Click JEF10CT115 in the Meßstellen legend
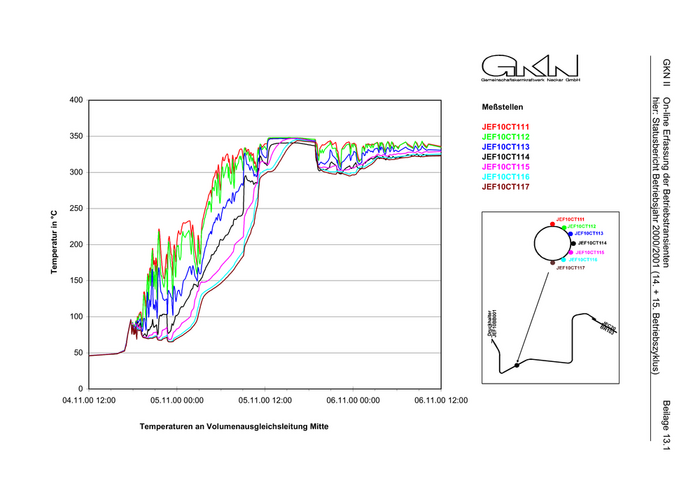700x495 pixels. tap(506, 166)
